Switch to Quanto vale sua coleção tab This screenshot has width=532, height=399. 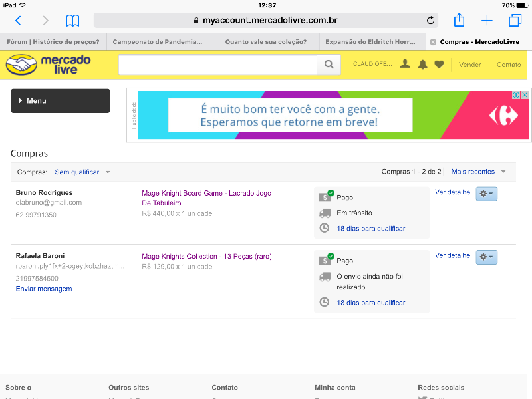(x=266, y=42)
